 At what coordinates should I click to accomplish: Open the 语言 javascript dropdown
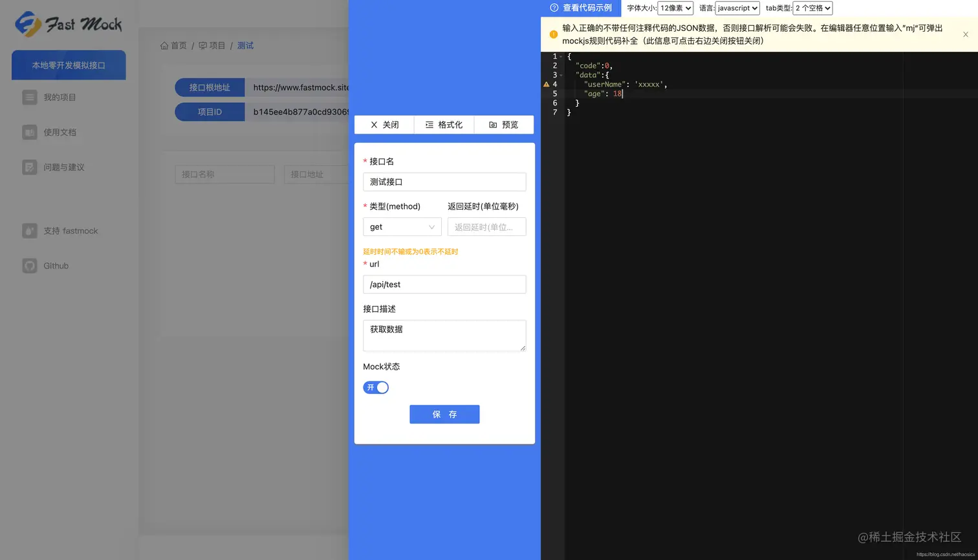[x=736, y=8]
